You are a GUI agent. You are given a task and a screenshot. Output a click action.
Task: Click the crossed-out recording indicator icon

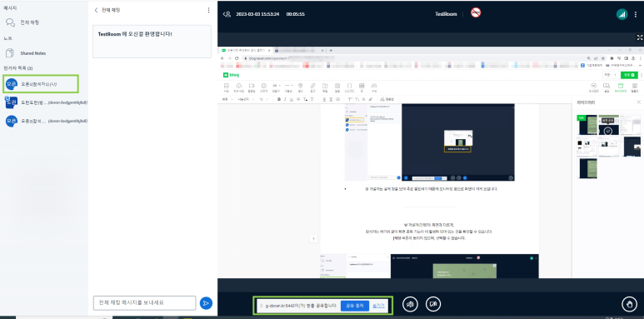pyautogui.click(x=476, y=12)
